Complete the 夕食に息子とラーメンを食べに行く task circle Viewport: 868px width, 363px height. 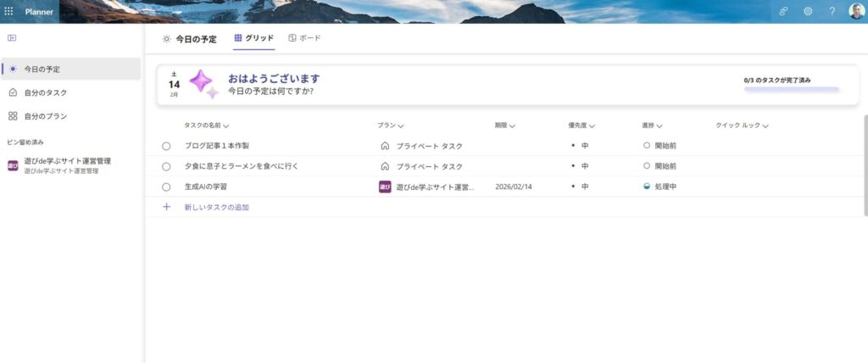click(x=166, y=166)
